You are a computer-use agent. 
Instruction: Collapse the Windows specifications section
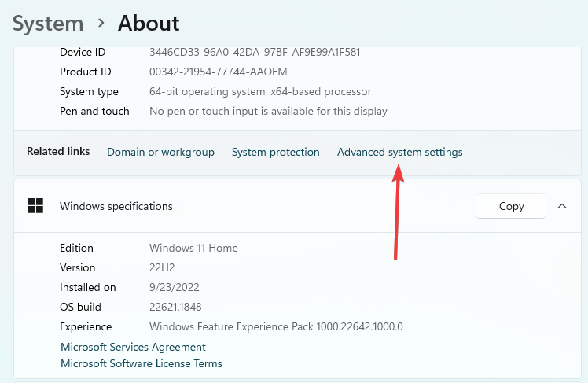(x=562, y=206)
